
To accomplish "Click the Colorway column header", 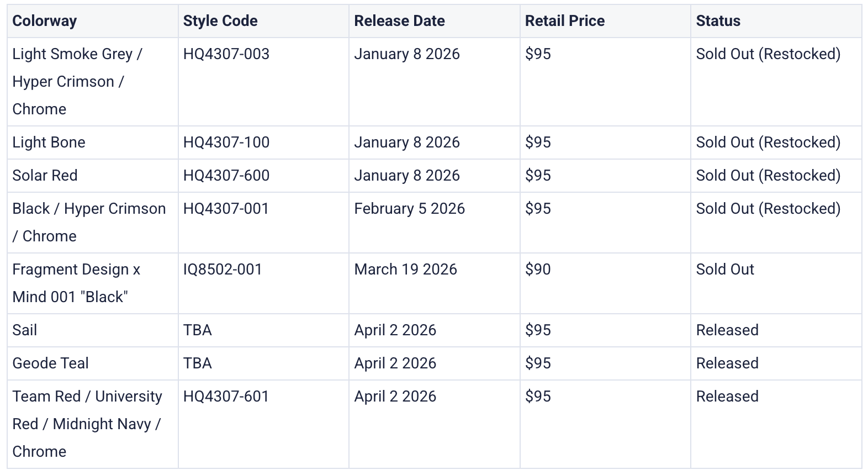I will point(45,21).
